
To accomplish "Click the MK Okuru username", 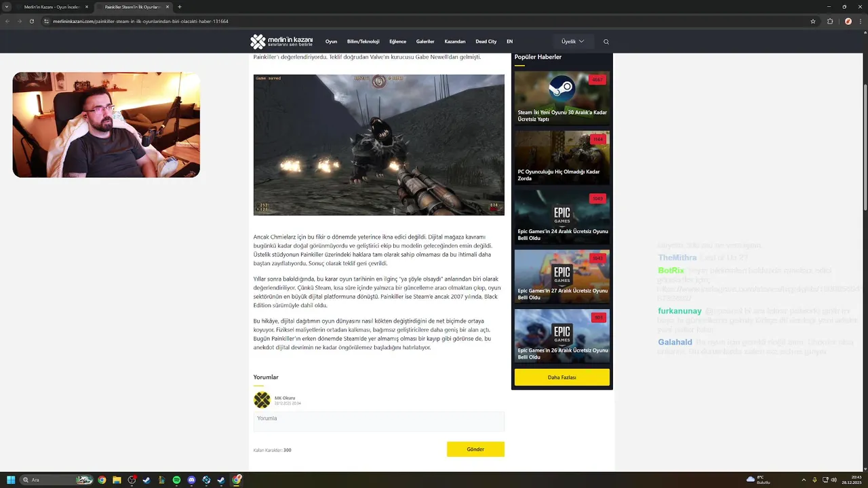I will [285, 398].
